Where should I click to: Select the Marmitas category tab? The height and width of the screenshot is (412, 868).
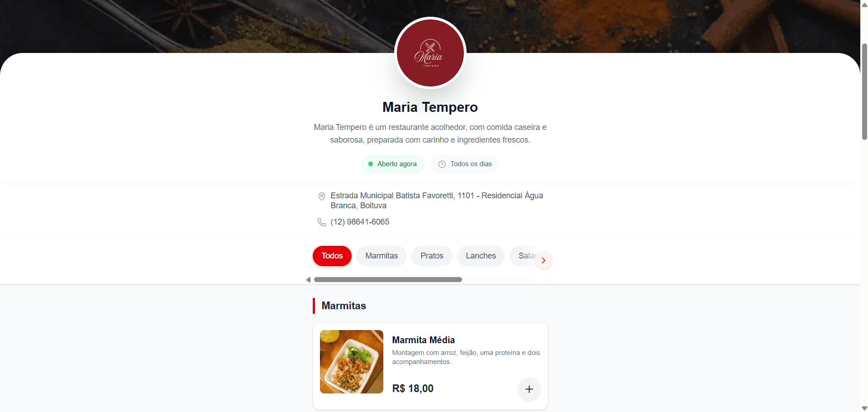(x=382, y=256)
